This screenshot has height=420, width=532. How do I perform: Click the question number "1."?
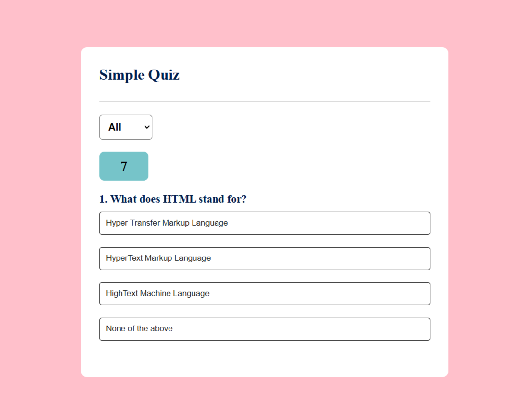tap(103, 199)
